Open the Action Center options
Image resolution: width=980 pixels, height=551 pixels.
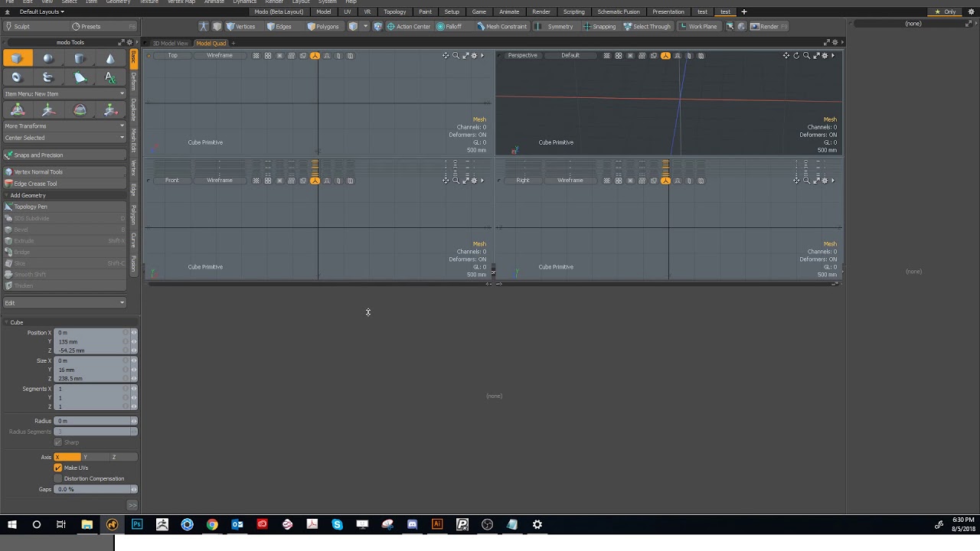[408, 26]
